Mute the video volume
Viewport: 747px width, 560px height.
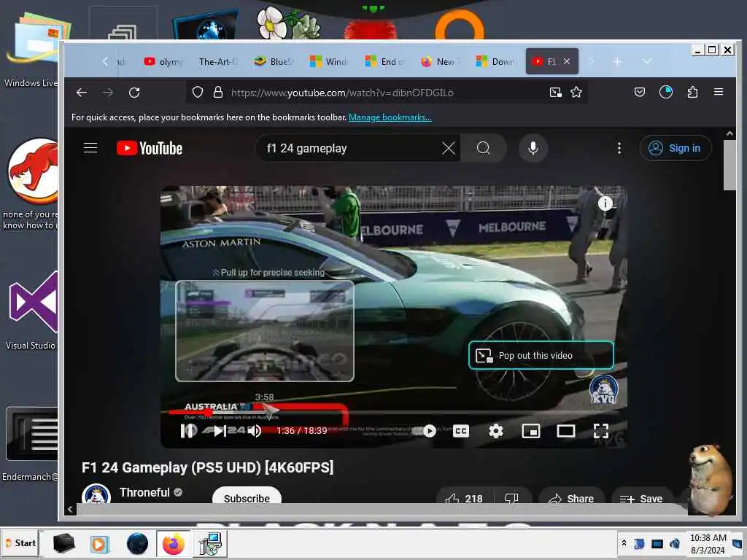coord(255,431)
